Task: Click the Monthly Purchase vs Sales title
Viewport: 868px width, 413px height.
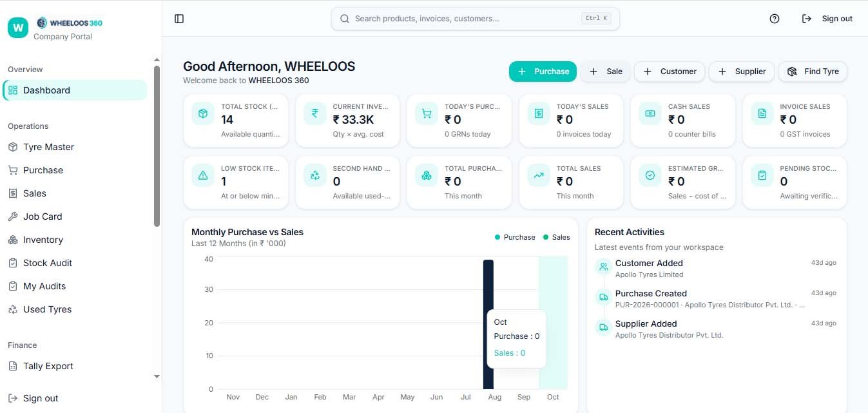Action: [247, 232]
